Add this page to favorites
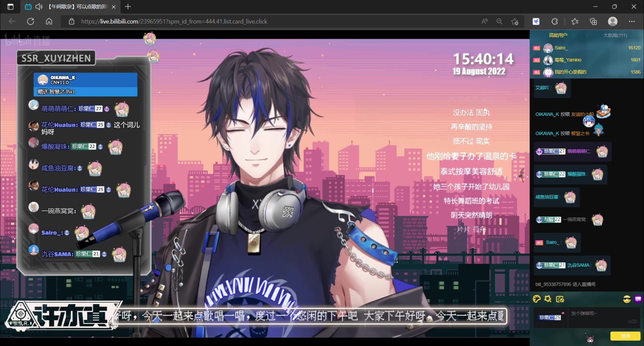This screenshot has height=346, width=644. coord(515,21)
